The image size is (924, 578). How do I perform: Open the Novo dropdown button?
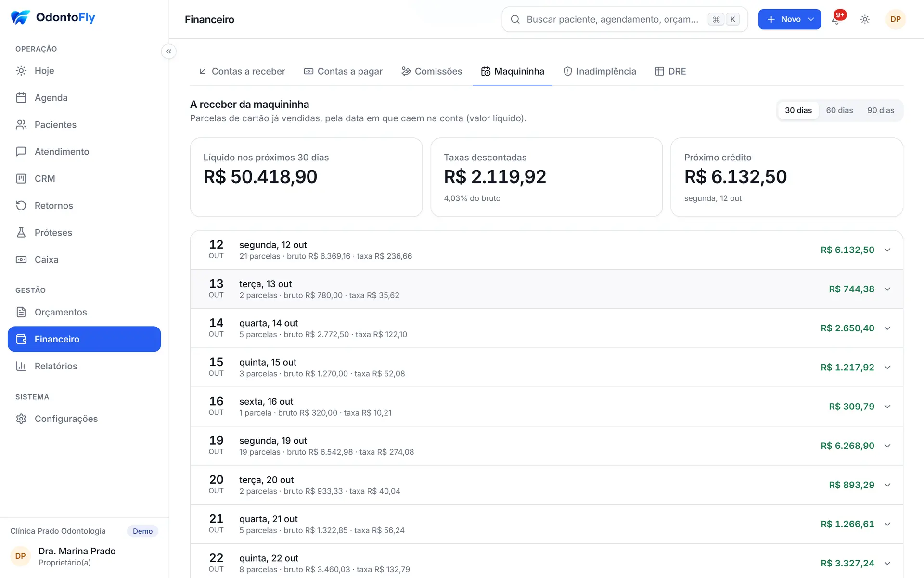click(790, 19)
